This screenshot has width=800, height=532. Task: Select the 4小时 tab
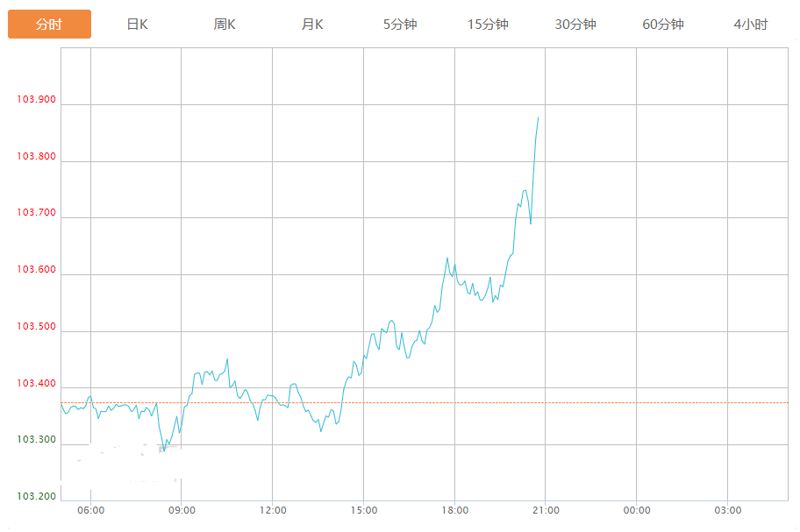click(751, 25)
